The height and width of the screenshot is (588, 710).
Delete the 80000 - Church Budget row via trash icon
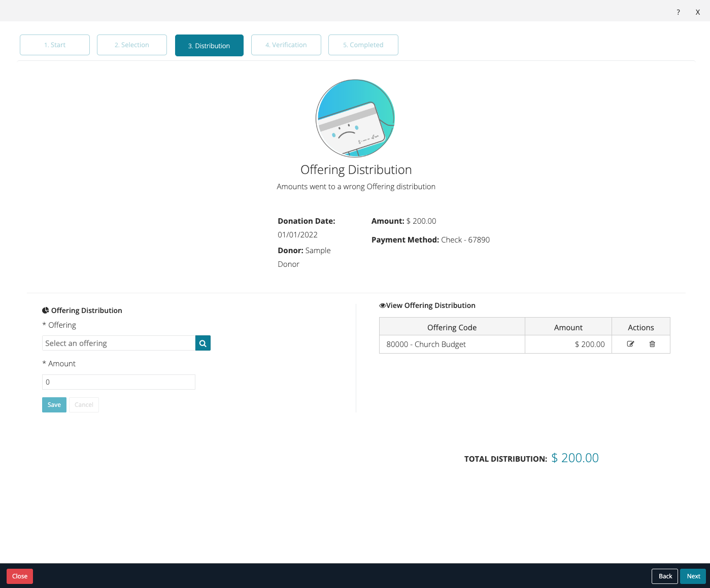[652, 344]
